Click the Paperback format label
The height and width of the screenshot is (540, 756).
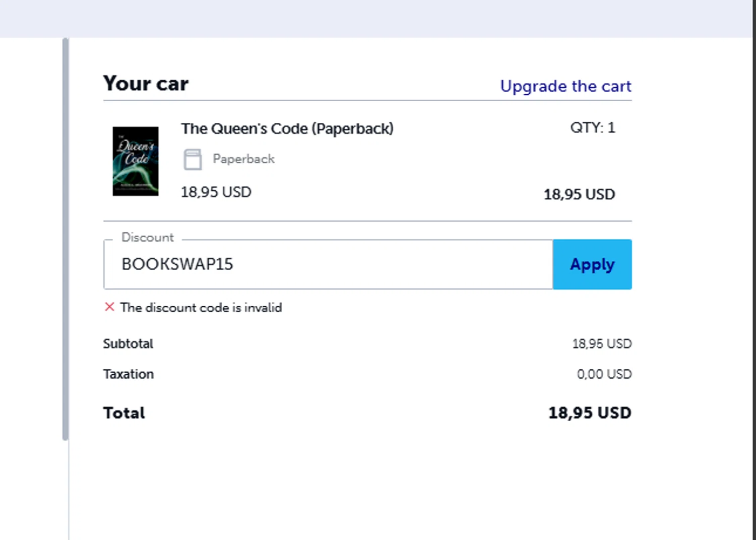[x=243, y=159]
